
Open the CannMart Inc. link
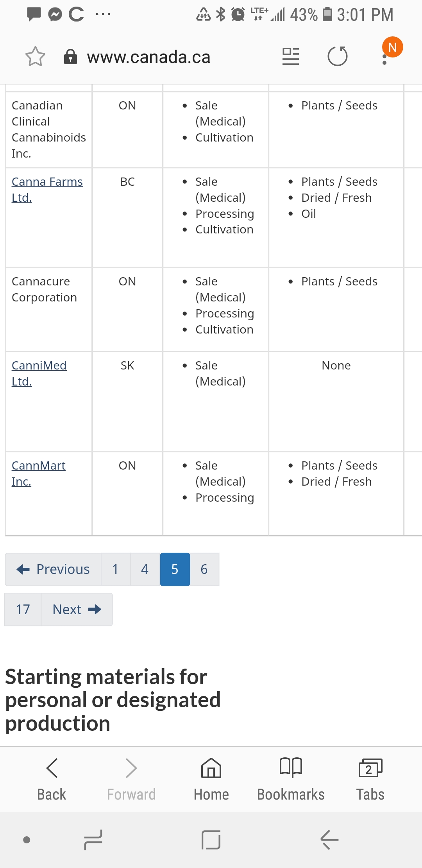[38, 473]
